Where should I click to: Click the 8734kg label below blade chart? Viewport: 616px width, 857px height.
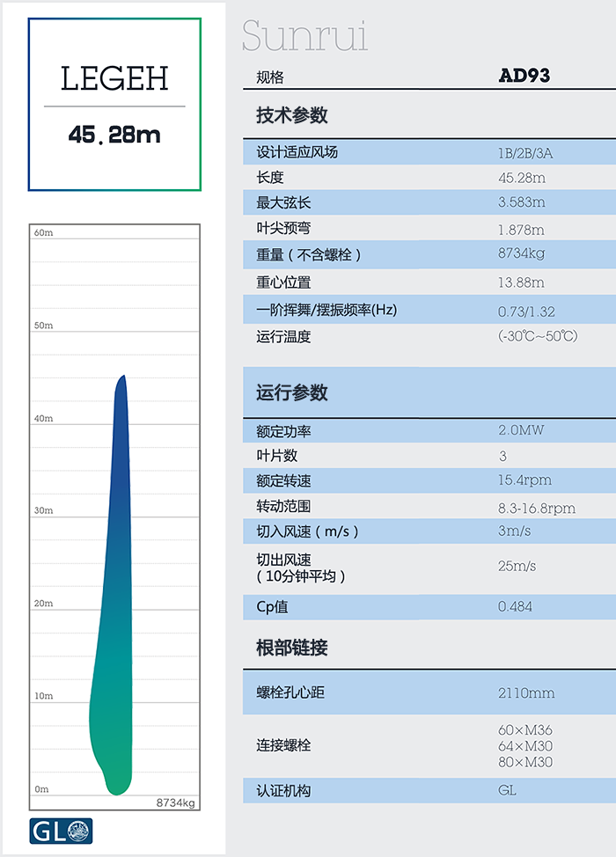pyautogui.click(x=175, y=802)
